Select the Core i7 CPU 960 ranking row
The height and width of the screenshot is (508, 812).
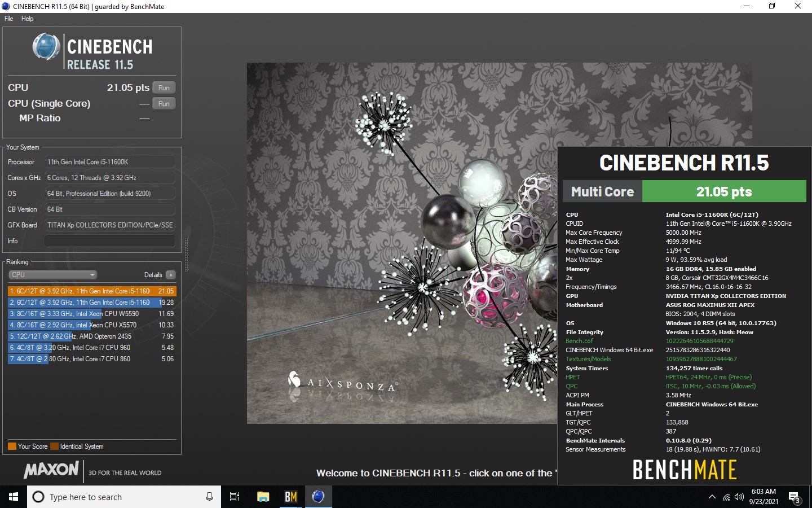click(92, 348)
